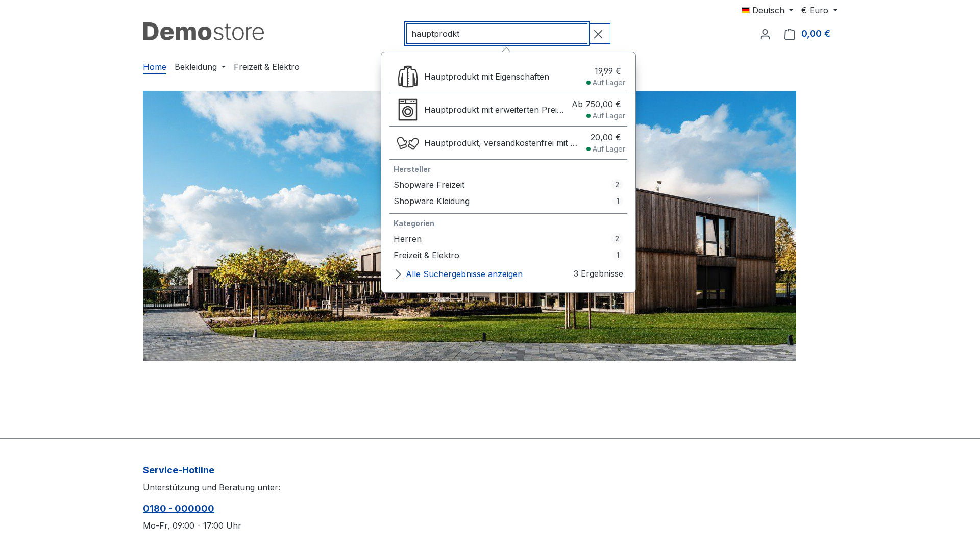
Task: Focus the search input with hauptprodkt
Action: 497,34
